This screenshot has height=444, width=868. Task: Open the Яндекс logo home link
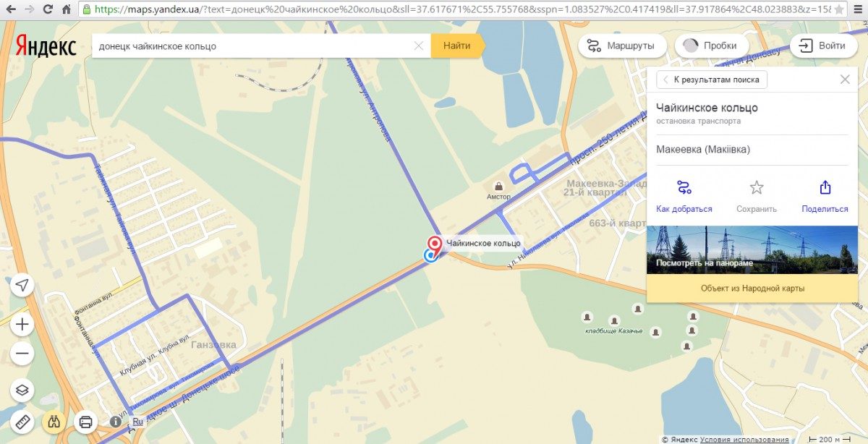pyautogui.click(x=46, y=46)
